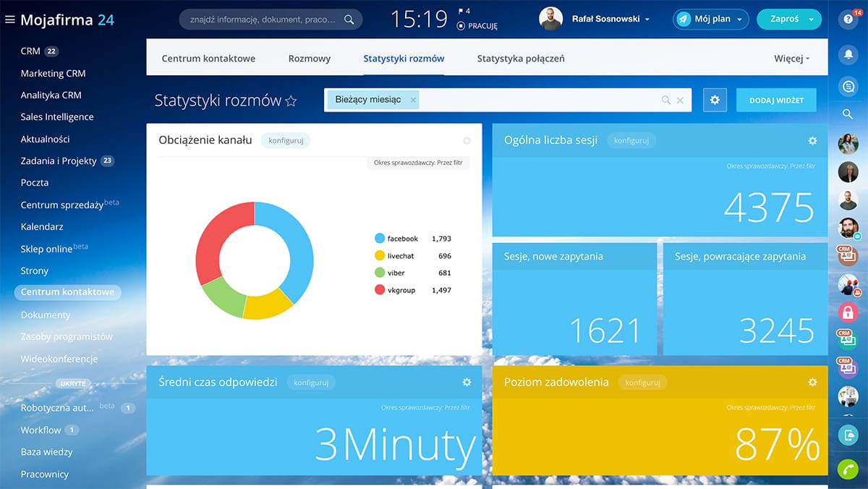The height and width of the screenshot is (489, 868).
Task: Click the global search input field
Action: 264,20
